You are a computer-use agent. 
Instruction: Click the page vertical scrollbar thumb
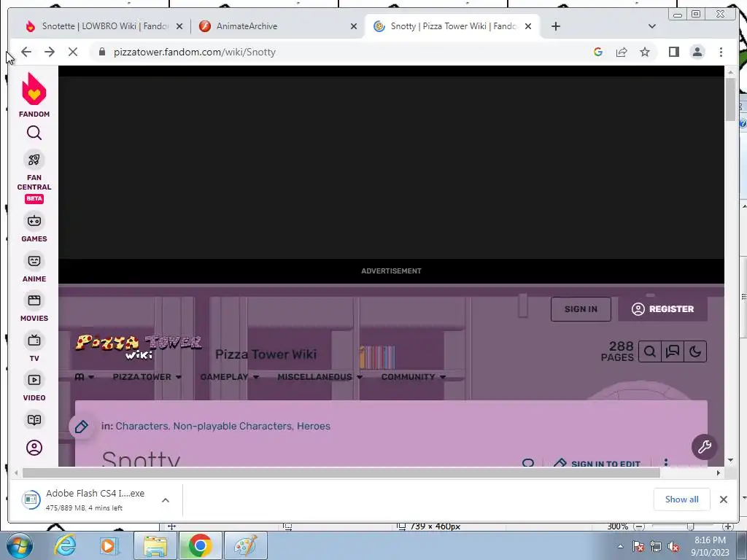(x=730, y=99)
